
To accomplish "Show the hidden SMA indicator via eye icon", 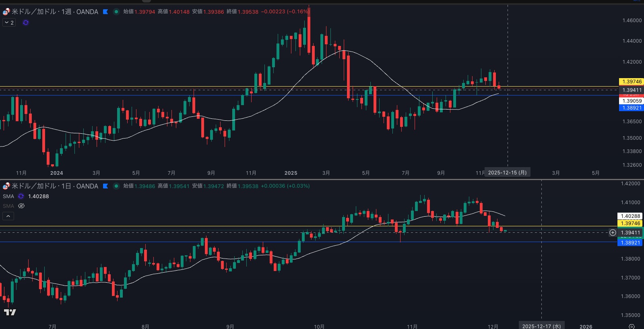I will pos(21,206).
